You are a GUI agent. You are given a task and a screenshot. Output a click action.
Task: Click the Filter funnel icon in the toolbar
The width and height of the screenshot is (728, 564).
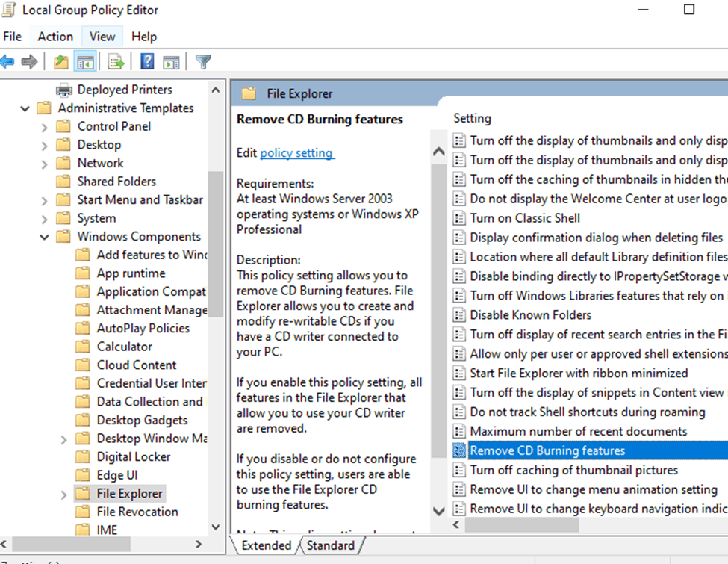[x=203, y=61]
